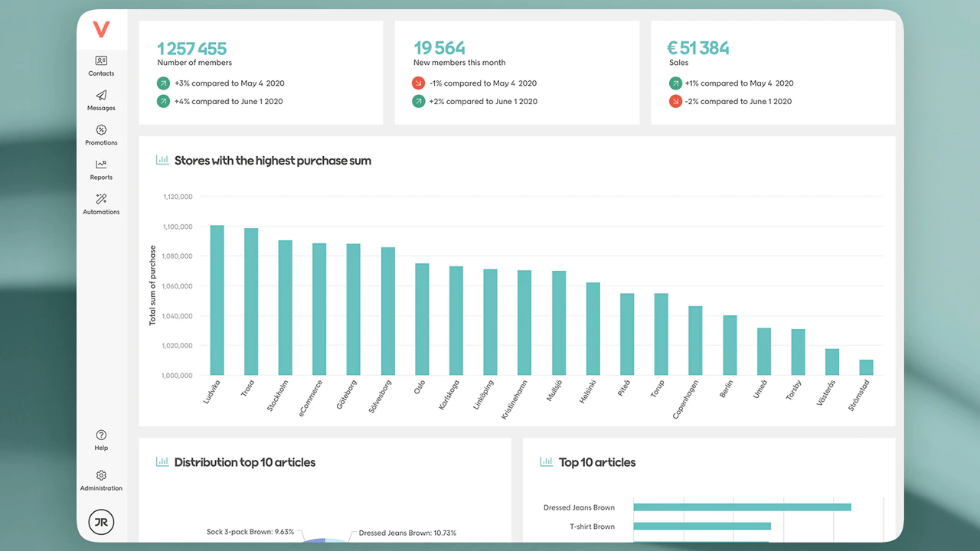Click the Ludvika bar in the chart

point(217,300)
